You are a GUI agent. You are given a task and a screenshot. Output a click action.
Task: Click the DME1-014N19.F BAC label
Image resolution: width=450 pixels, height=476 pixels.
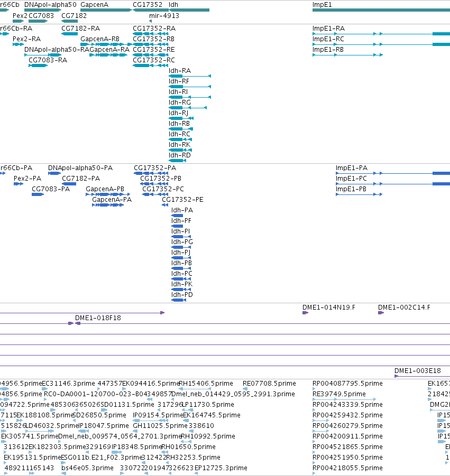(329, 307)
